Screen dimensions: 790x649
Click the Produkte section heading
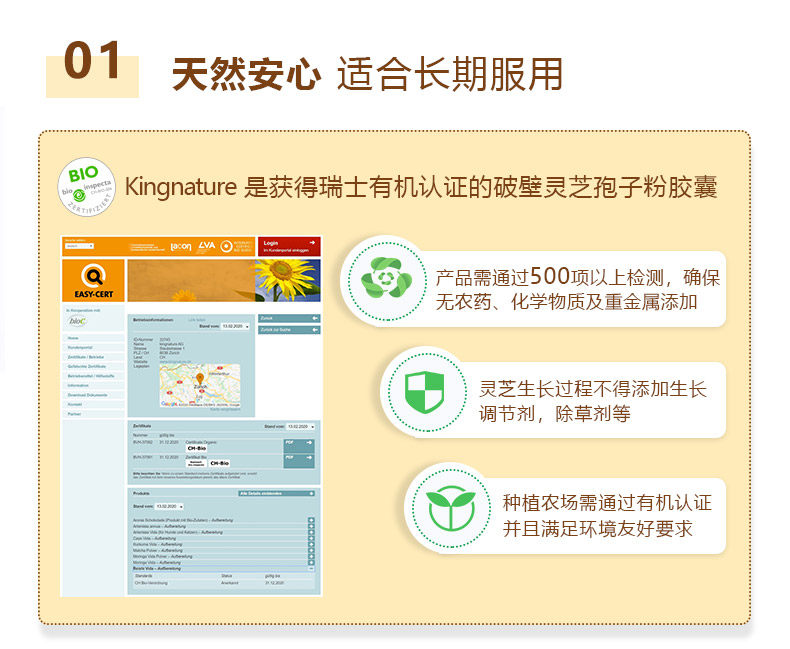click(x=141, y=493)
